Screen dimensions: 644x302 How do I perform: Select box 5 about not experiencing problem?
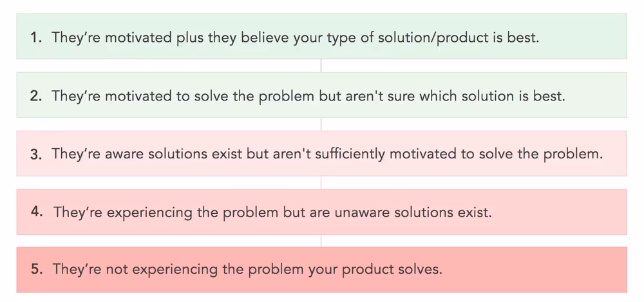(x=321, y=270)
